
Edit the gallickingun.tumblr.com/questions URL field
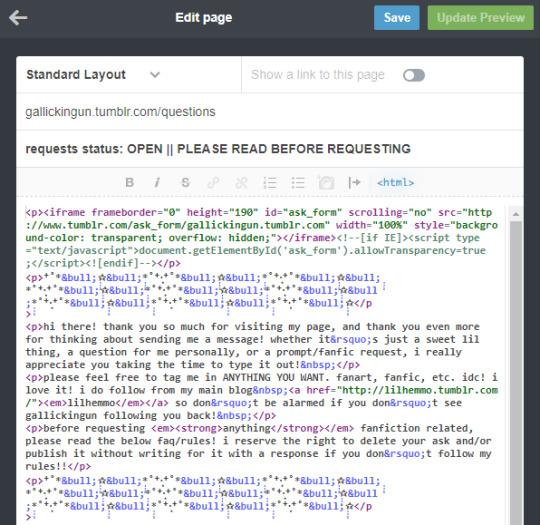pyautogui.click(x=270, y=112)
